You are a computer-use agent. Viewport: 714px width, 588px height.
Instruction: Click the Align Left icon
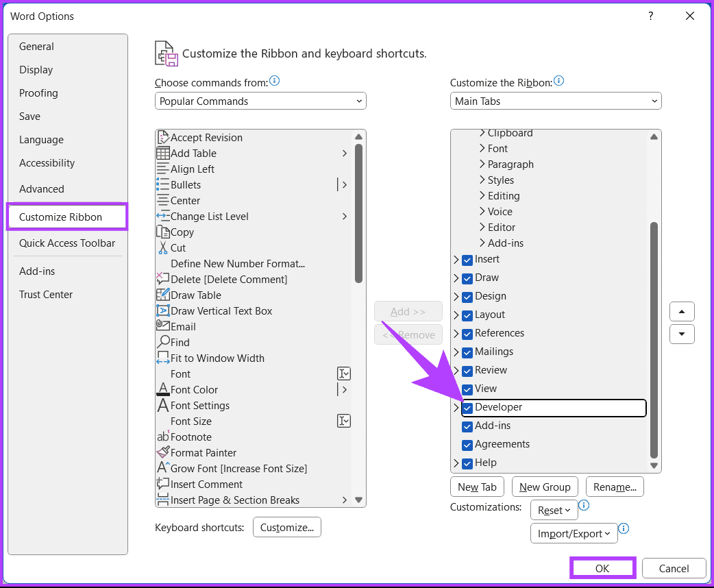click(163, 169)
